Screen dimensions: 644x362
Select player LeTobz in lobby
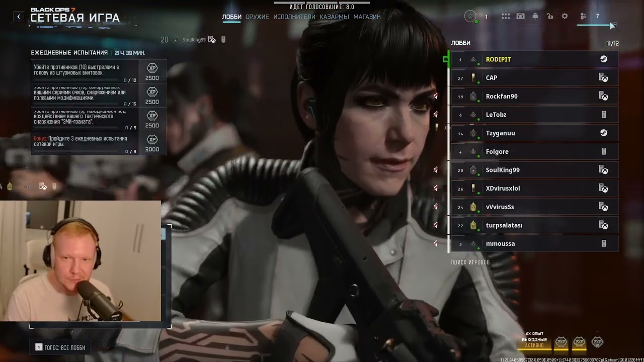pos(535,115)
